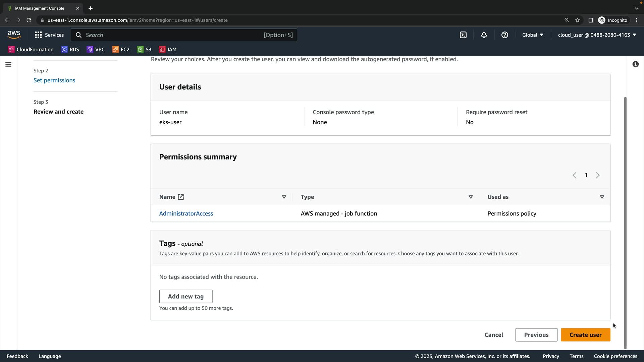Go to Set permissions step
The image size is (644, 362).
[x=54, y=80]
